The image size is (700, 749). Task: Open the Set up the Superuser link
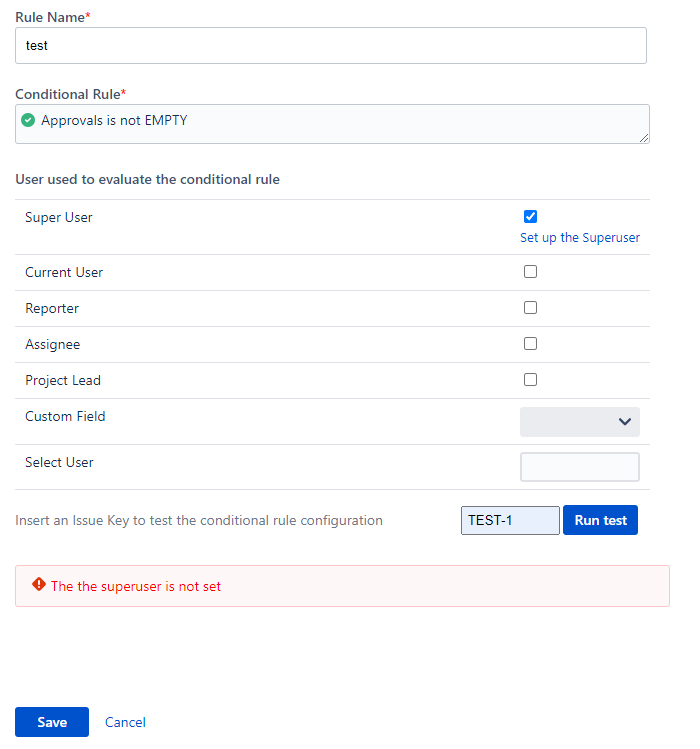[579, 238]
